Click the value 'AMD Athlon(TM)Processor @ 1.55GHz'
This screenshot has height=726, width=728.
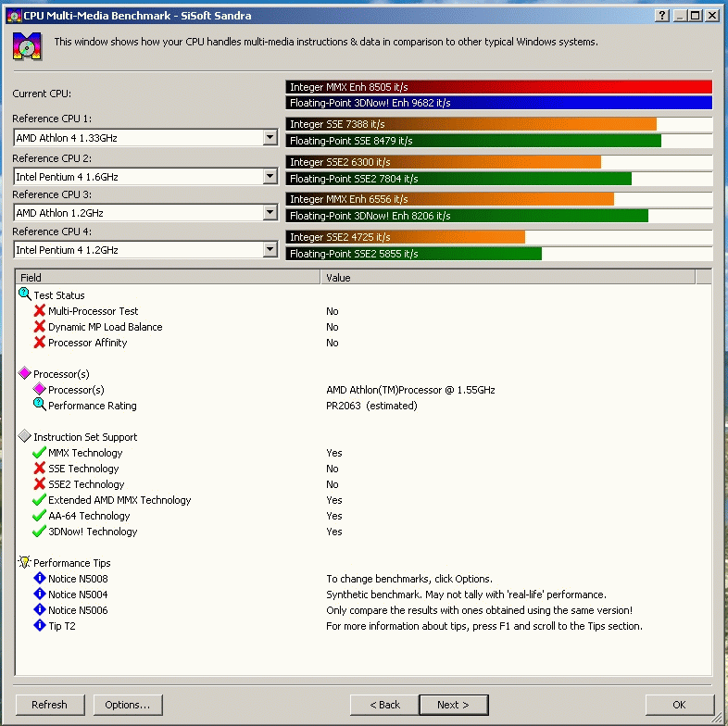point(410,390)
